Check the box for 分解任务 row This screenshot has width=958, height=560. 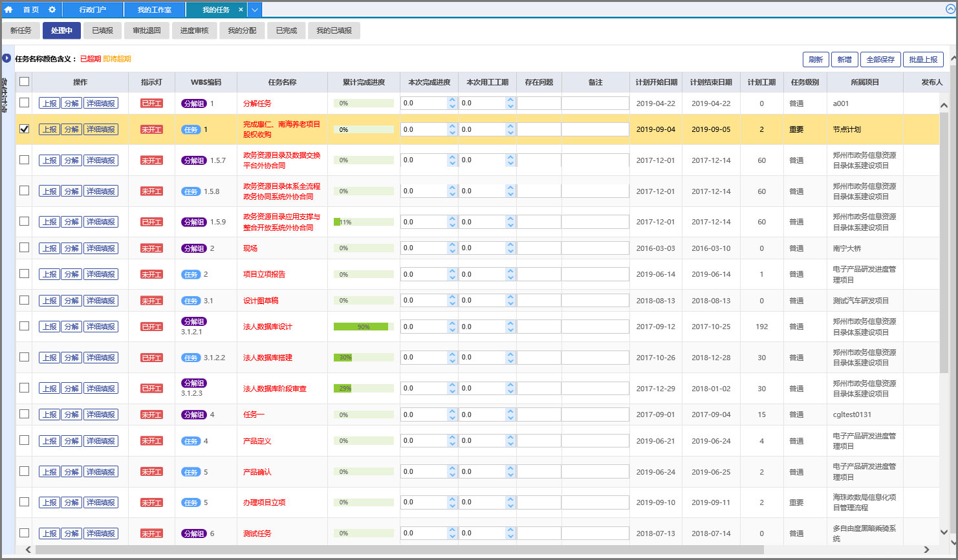(x=24, y=103)
